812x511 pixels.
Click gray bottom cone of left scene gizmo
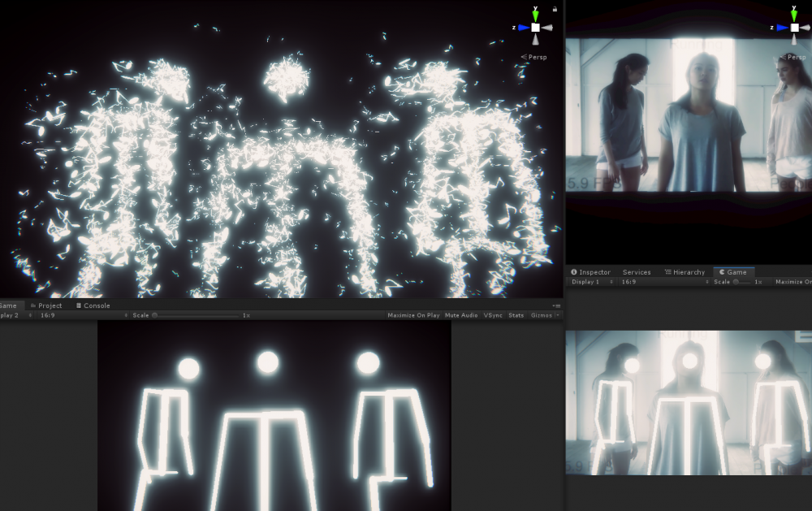pos(535,40)
